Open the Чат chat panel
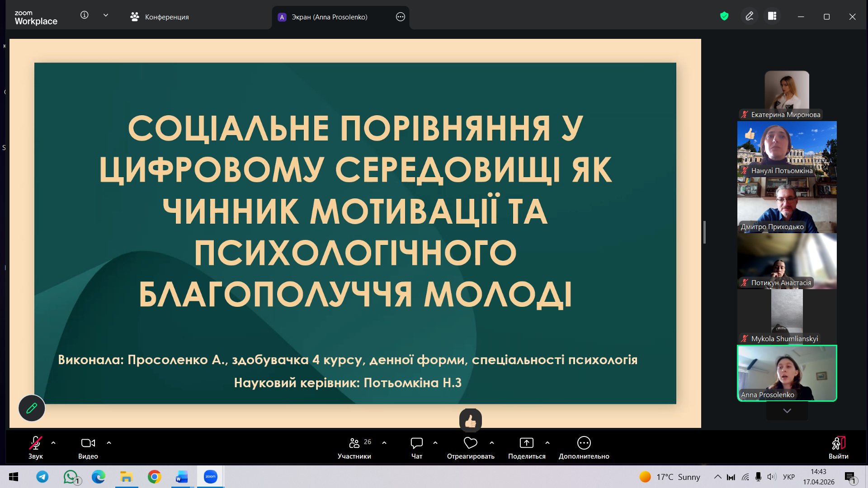Image resolution: width=868 pixels, height=488 pixels. pyautogui.click(x=416, y=443)
